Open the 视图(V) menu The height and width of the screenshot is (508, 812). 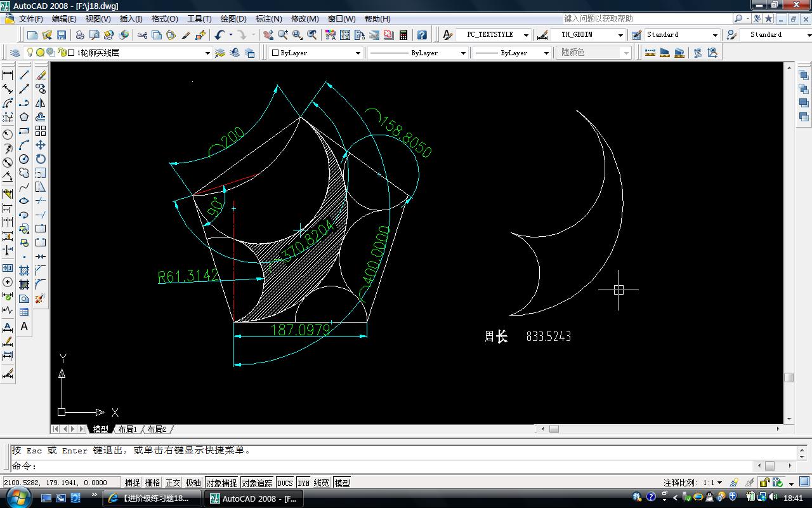click(x=98, y=18)
